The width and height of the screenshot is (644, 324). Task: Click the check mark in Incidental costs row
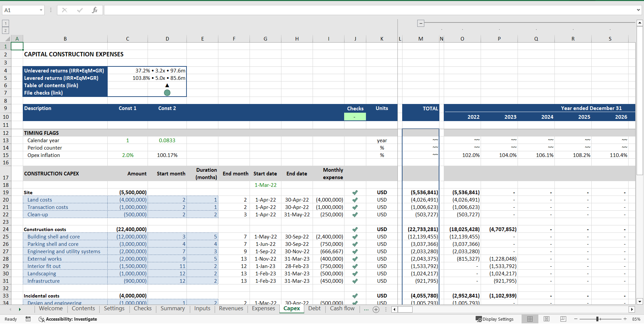point(355,296)
